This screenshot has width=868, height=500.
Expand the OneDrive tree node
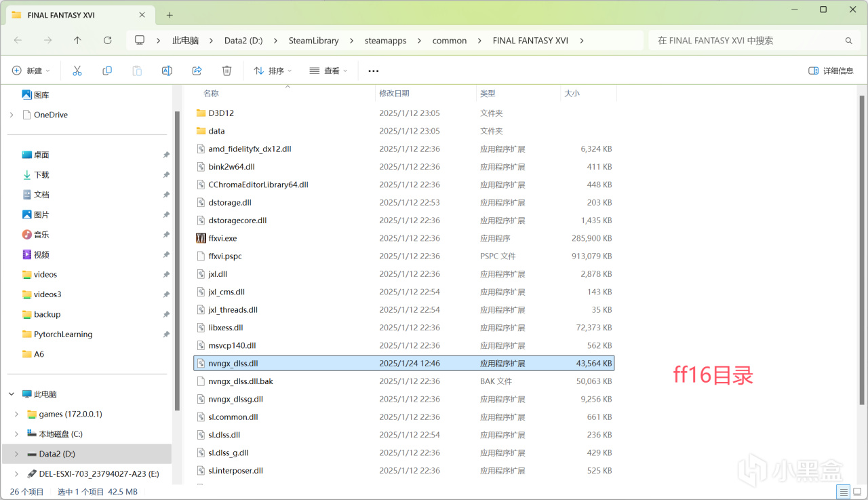[x=12, y=115]
